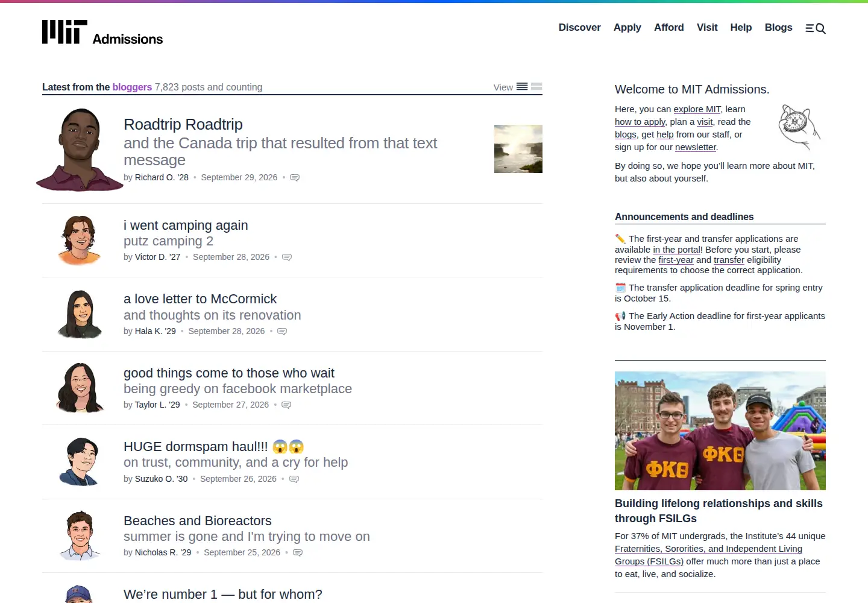Click author name Suzuko O. '30
The width and height of the screenshot is (868, 603).
click(162, 479)
